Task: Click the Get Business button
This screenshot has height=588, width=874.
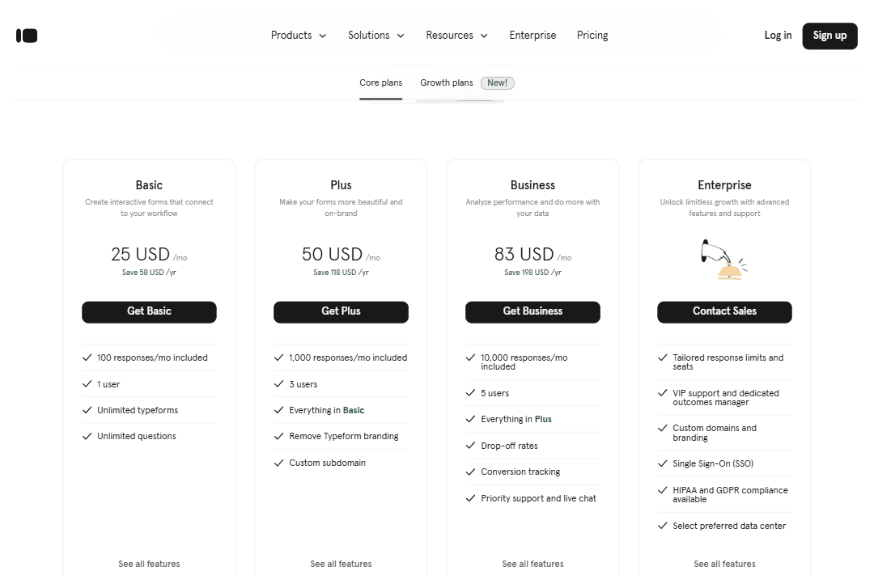Action: click(x=532, y=311)
